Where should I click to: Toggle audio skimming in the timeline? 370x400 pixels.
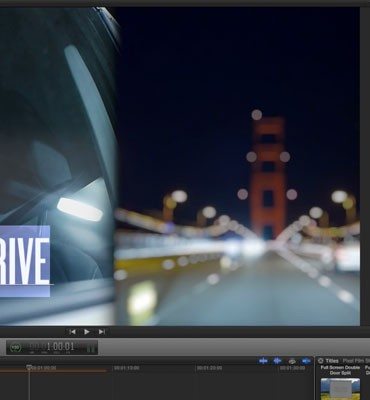click(277, 361)
